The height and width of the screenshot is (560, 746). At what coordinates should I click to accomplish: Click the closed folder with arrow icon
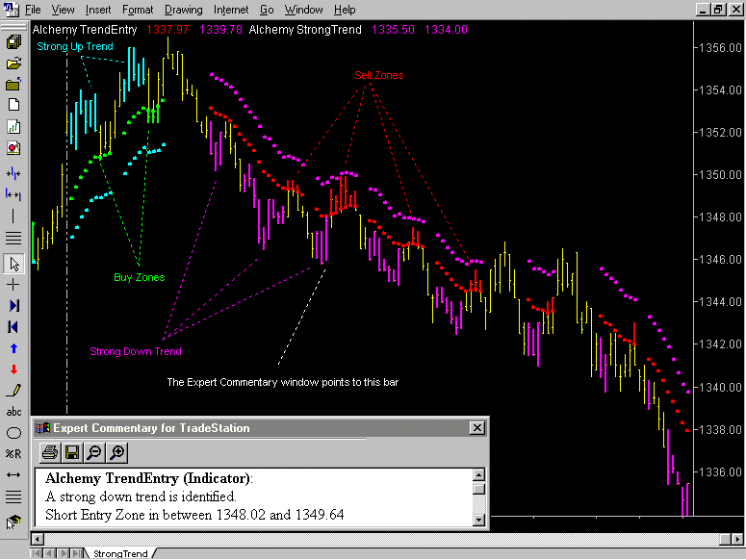coord(13,84)
